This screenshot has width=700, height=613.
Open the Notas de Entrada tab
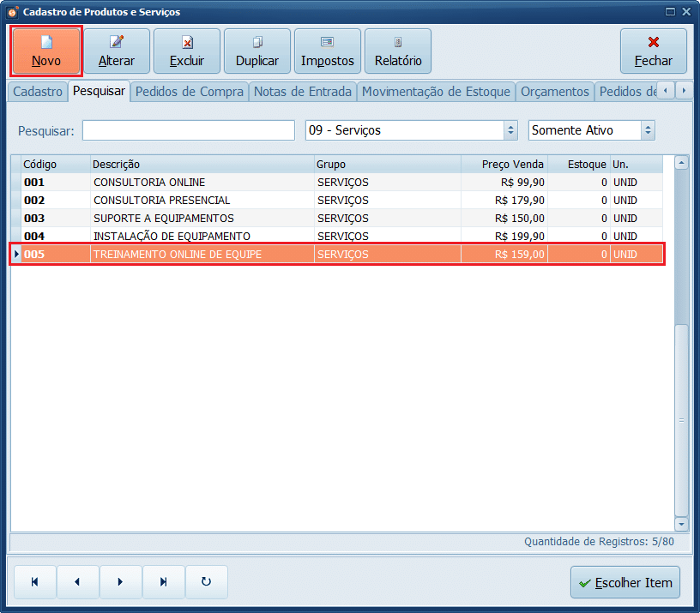coord(304,92)
